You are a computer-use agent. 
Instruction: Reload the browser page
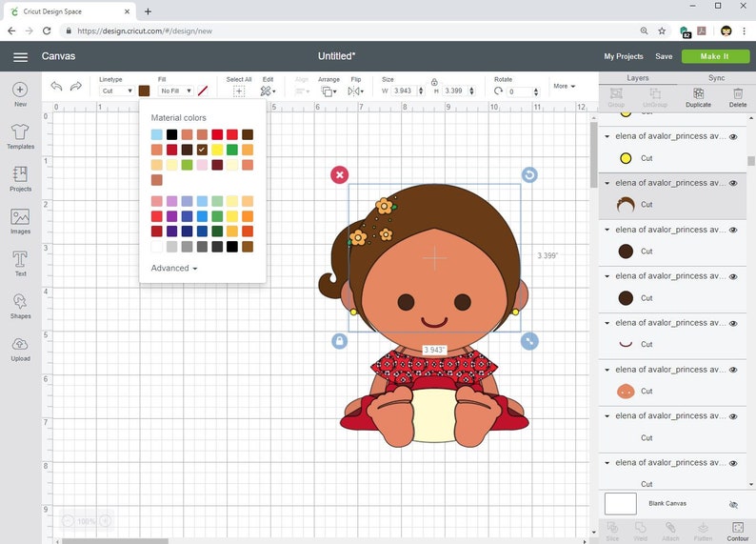pyautogui.click(x=47, y=30)
